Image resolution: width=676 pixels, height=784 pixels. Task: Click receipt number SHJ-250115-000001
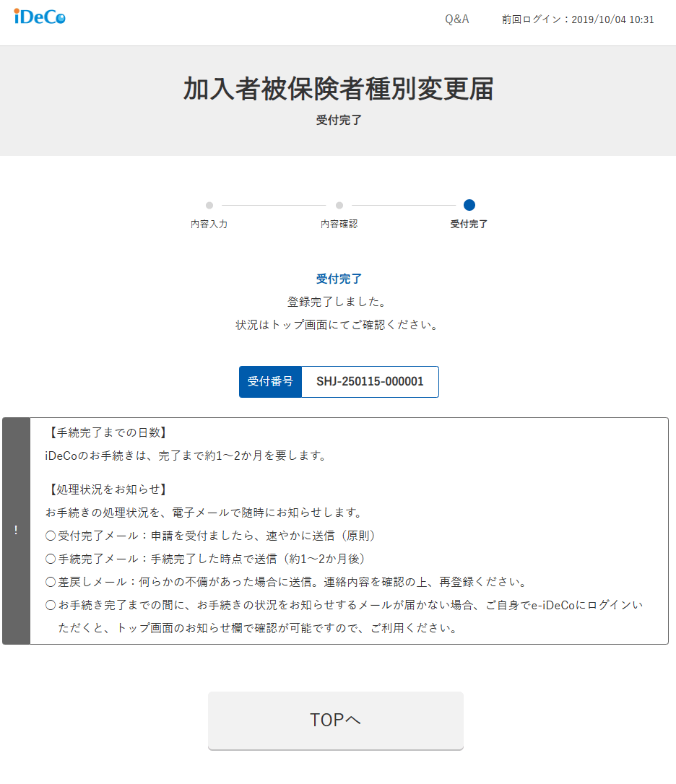(370, 382)
